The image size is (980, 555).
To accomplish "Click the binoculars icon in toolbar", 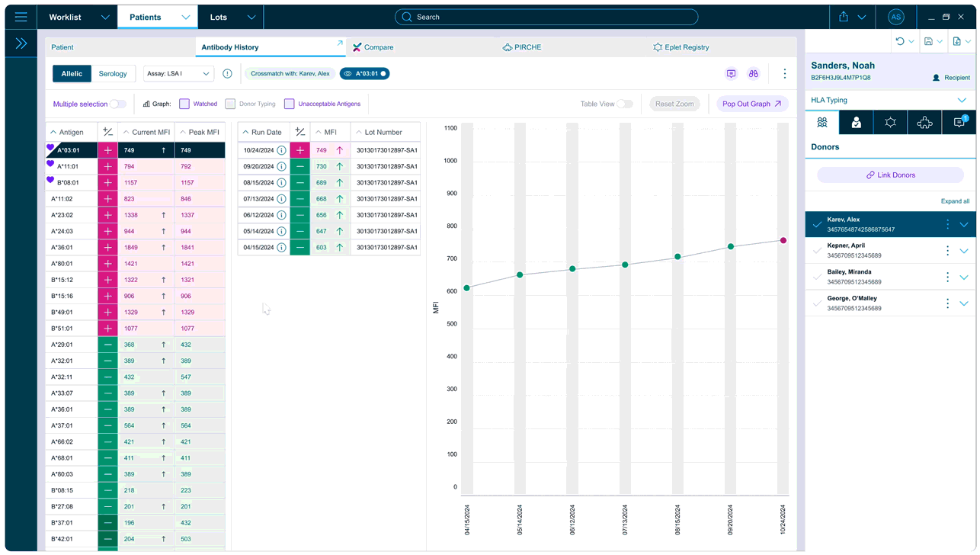I will [x=753, y=74].
